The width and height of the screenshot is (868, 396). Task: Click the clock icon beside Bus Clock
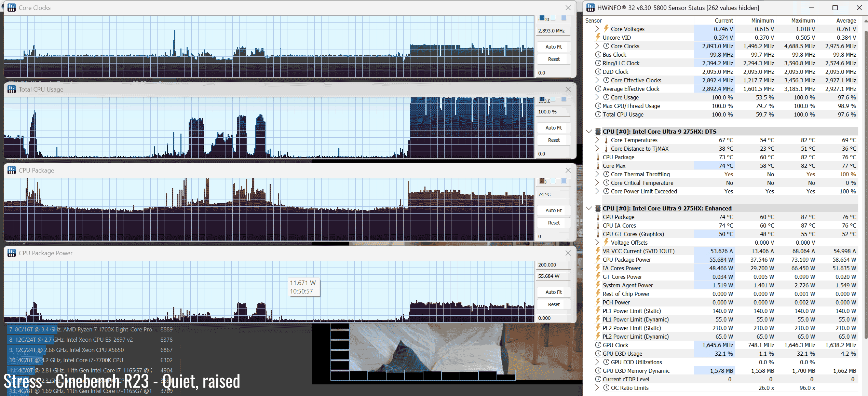598,55
